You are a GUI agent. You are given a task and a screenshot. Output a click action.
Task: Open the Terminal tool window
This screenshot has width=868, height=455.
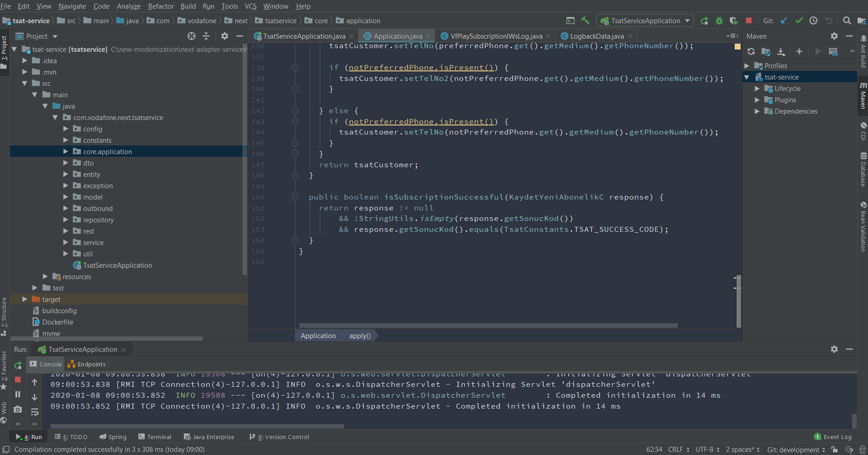(159, 437)
